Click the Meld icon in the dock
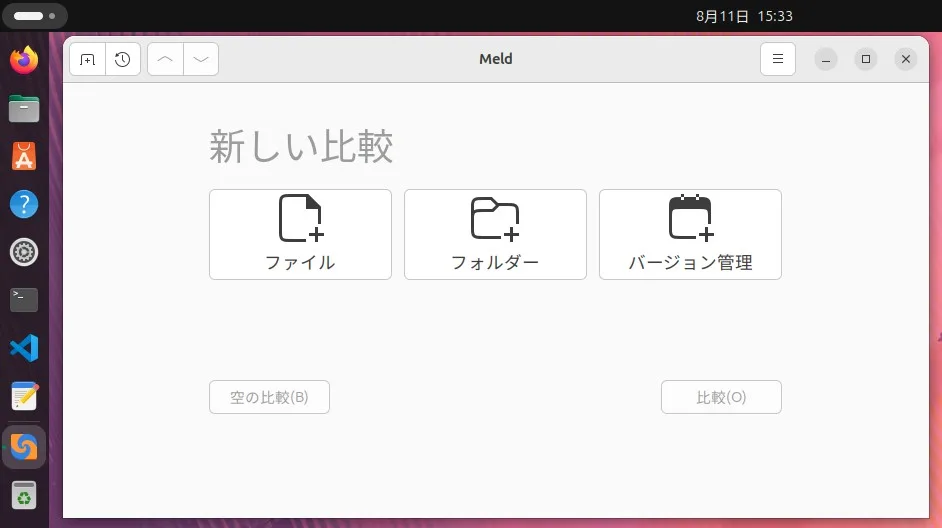The image size is (942, 528). coord(24,447)
